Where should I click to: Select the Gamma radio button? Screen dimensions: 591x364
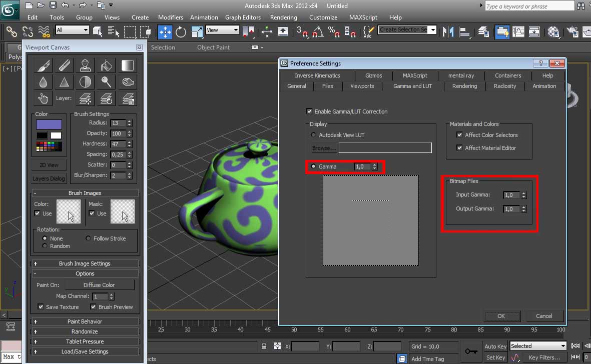tap(313, 166)
